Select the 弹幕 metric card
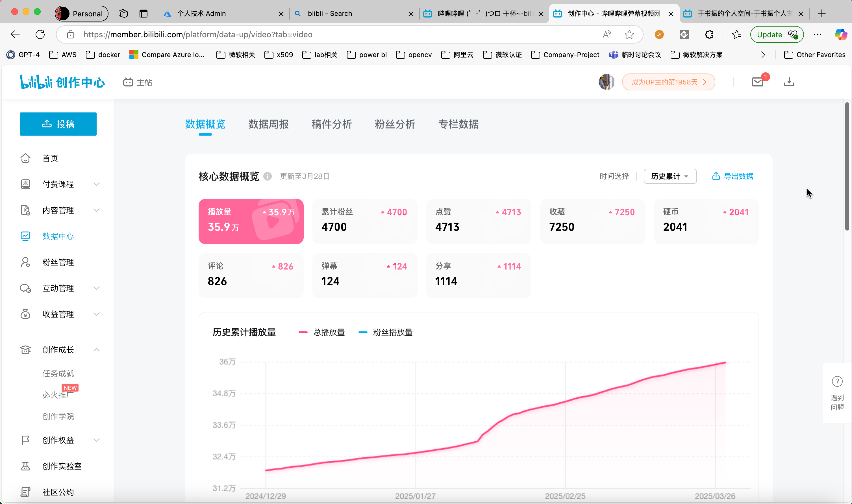 [365, 276]
